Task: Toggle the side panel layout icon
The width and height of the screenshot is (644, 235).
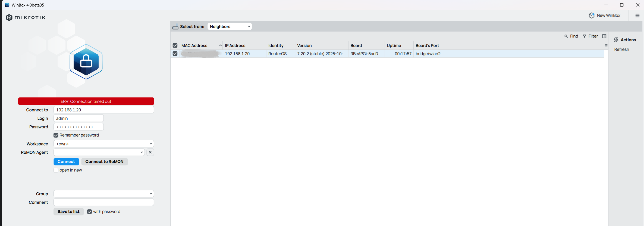Action: coord(604,36)
